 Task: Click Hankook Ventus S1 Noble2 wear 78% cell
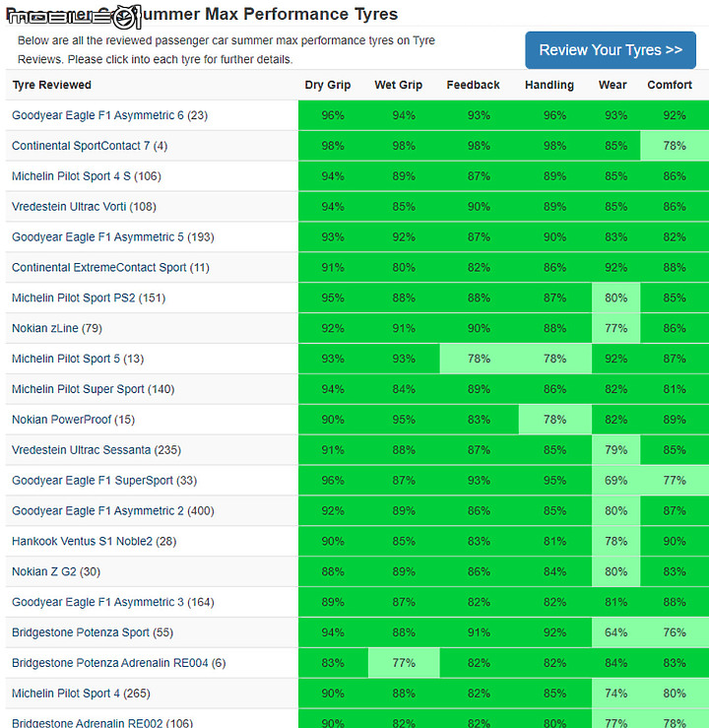tap(615, 542)
